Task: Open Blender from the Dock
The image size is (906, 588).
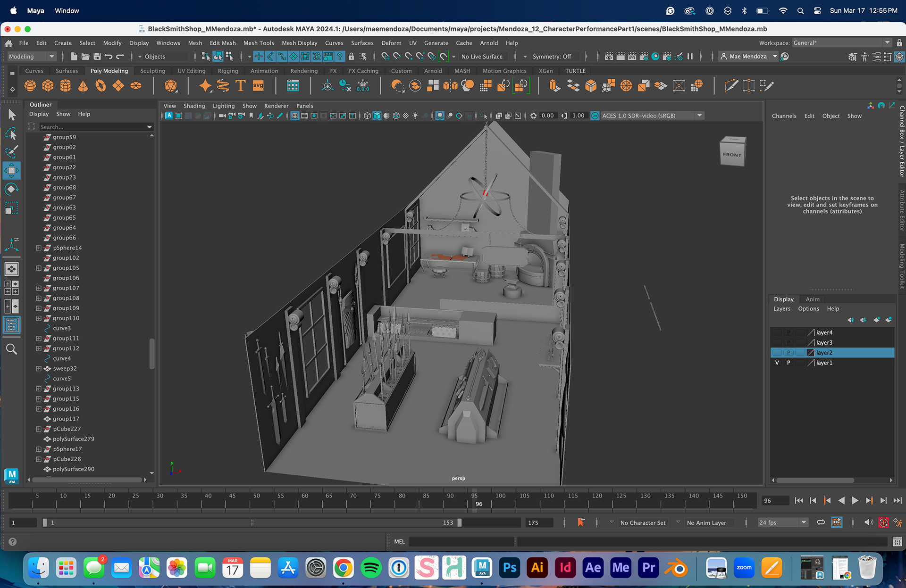Action: click(675, 568)
